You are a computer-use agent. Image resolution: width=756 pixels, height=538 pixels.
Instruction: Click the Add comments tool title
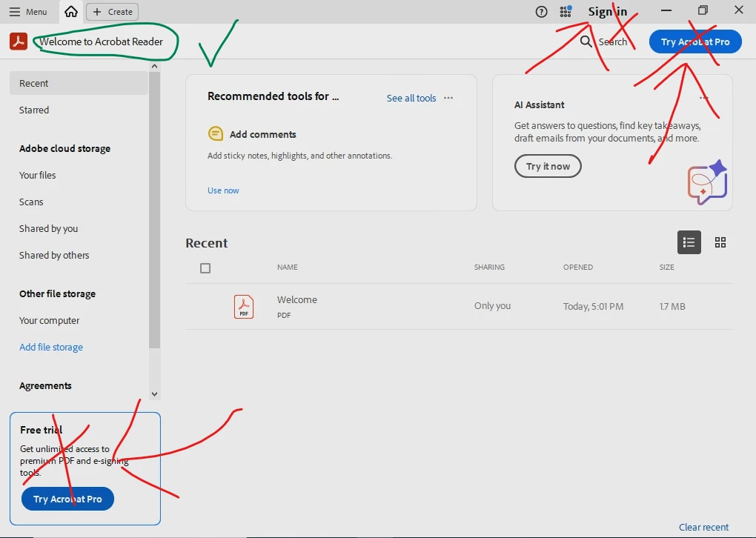263,135
